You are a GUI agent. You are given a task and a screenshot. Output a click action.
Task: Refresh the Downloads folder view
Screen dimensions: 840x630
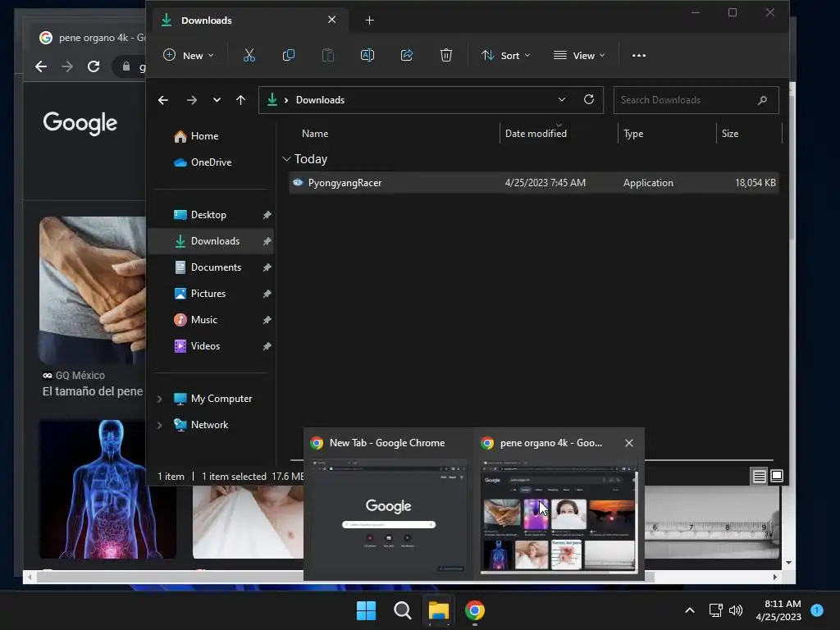pos(589,99)
